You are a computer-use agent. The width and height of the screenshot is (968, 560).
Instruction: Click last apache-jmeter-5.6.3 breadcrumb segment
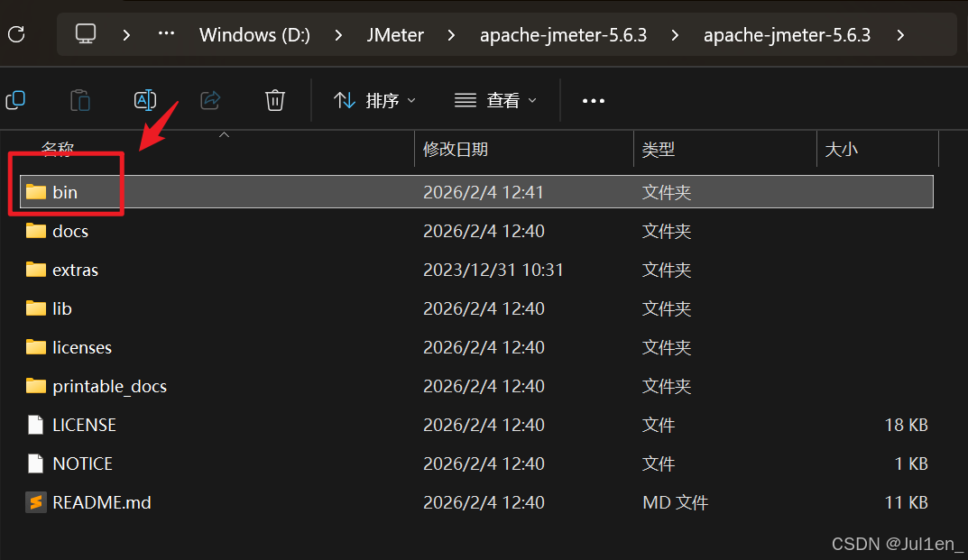pyautogui.click(x=787, y=34)
